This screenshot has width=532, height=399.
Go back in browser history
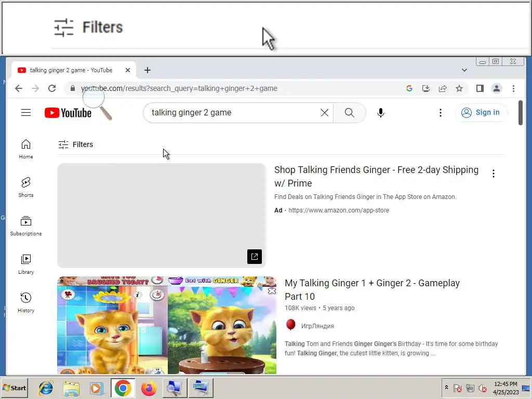coord(19,88)
